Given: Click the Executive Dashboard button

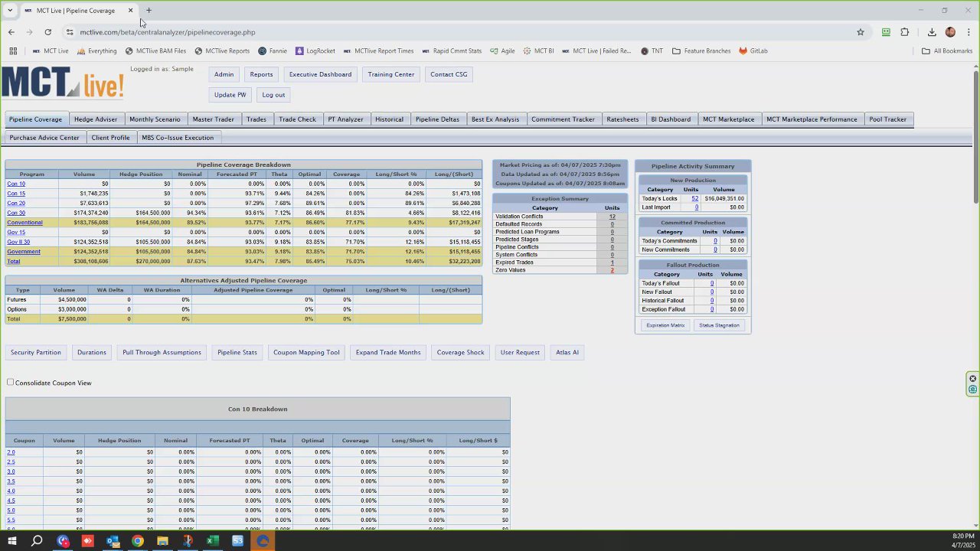Looking at the screenshot, I should 320,74.
